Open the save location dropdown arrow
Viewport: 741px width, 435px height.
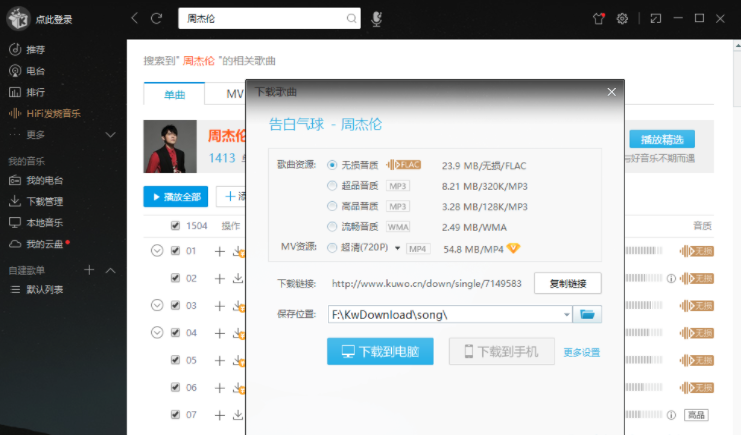point(566,314)
